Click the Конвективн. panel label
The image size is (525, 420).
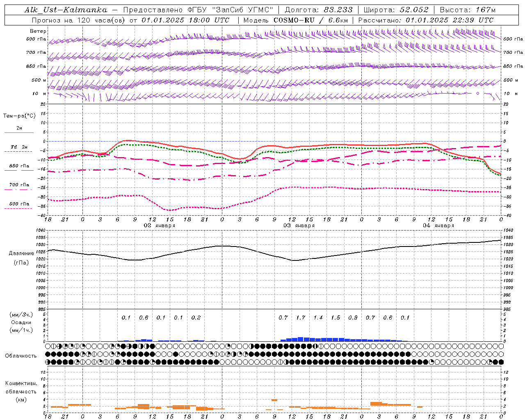21,383
